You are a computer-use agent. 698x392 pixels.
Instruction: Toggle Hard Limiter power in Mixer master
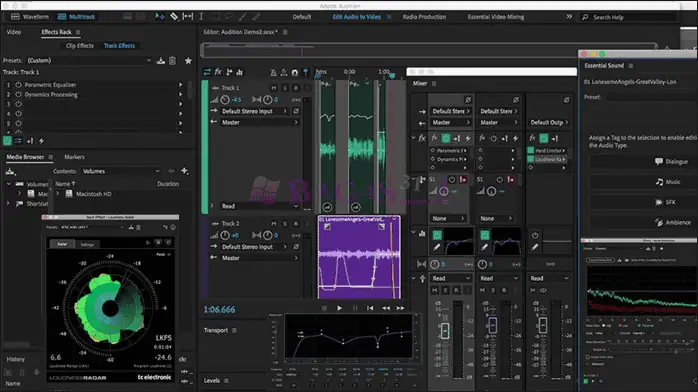coord(531,151)
